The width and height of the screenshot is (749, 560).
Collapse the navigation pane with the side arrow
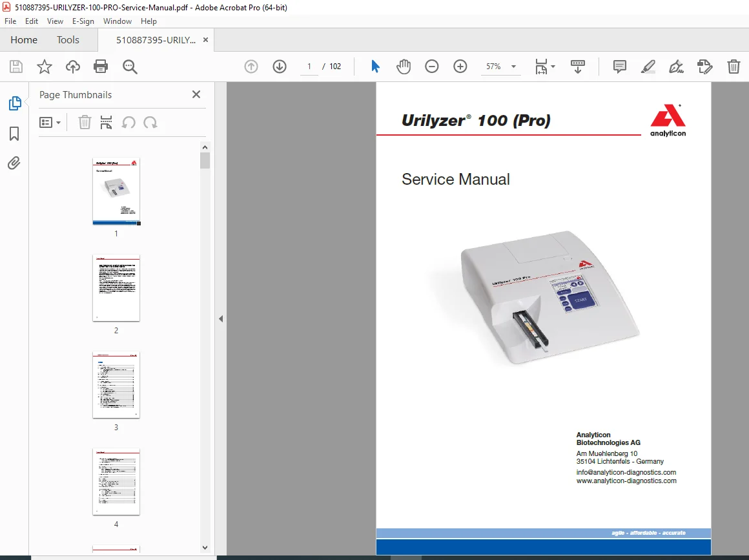(x=221, y=318)
